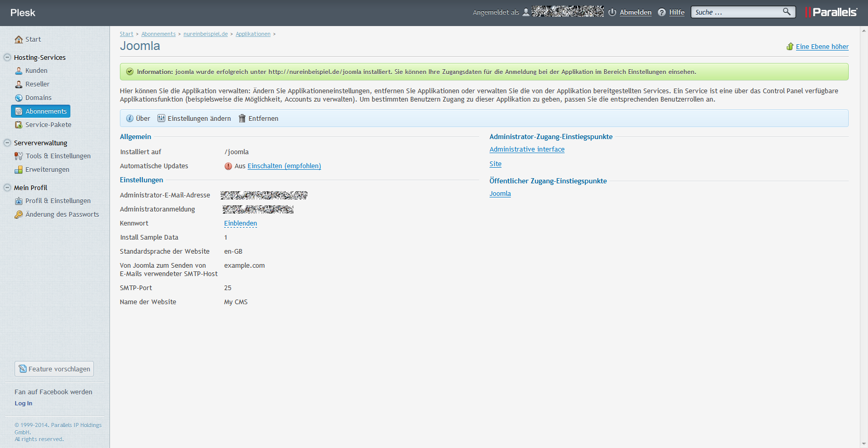
Task: Click the Log In link under Facebook
Action: click(23, 404)
